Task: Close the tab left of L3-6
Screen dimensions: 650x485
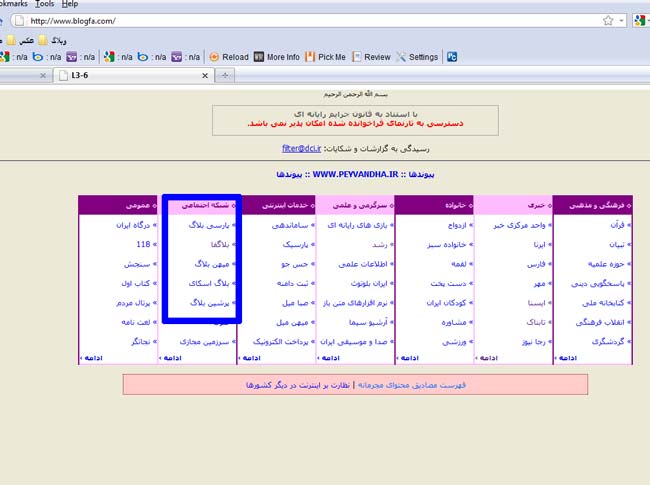Action: pyautogui.click(x=43, y=75)
